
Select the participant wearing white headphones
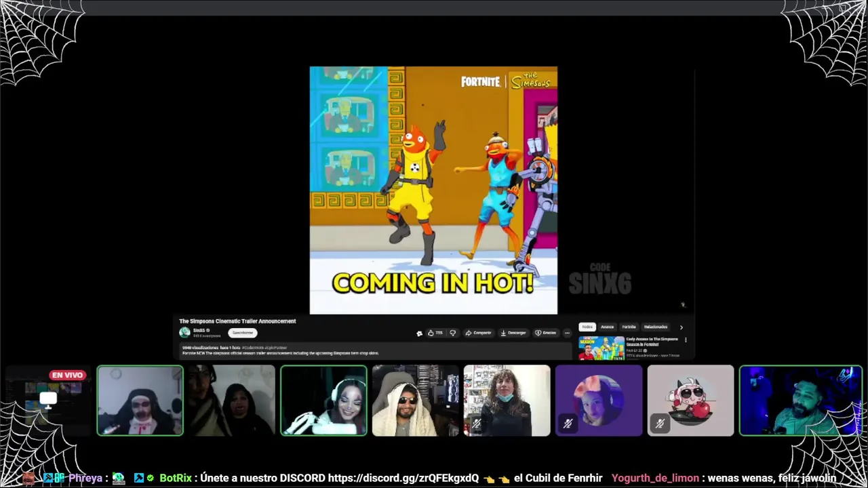tap(323, 401)
